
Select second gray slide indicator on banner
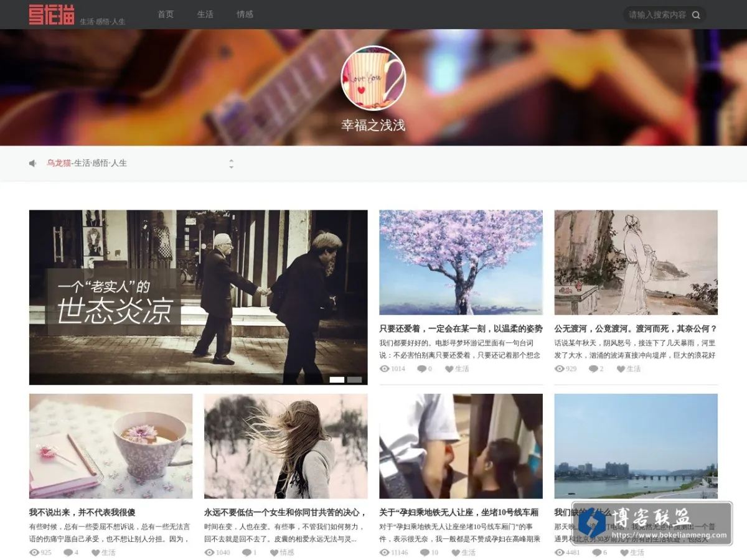pyautogui.click(x=354, y=380)
